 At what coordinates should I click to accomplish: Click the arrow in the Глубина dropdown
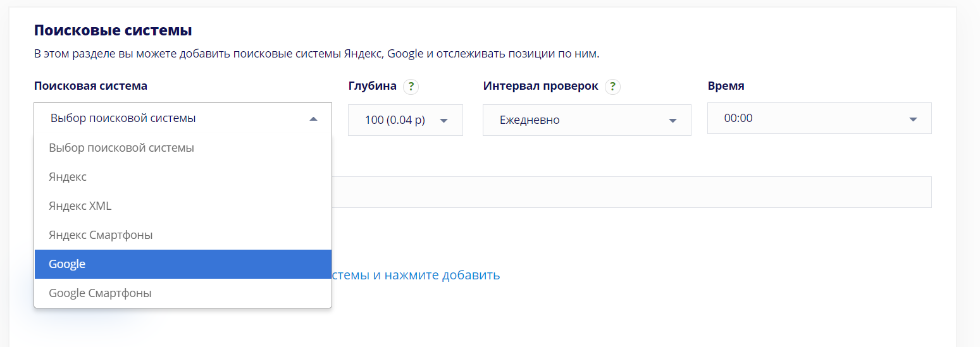click(443, 121)
